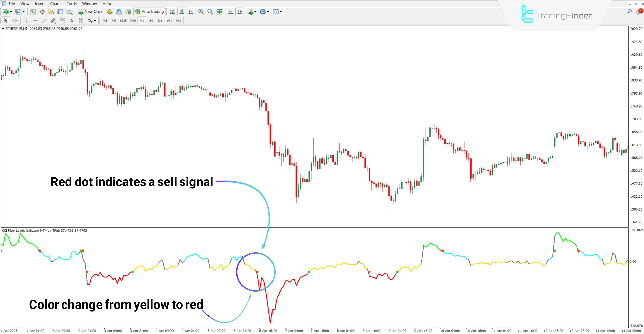
Task: Zoom out of the chart
Action: tap(210, 11)
